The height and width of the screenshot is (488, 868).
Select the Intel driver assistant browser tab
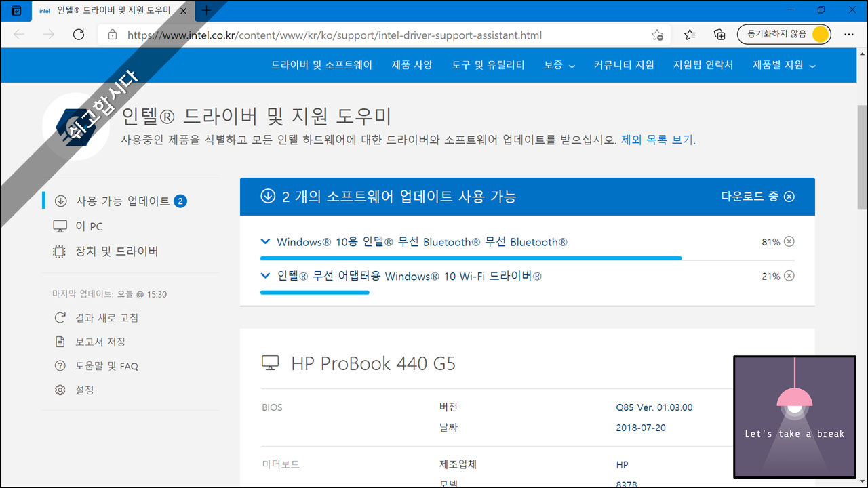[x=113, y=11]
